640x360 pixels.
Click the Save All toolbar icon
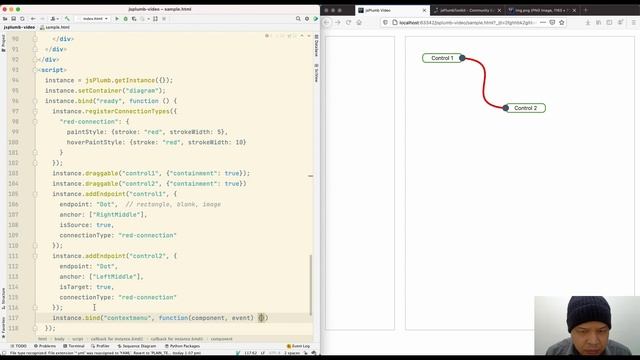(x=13, y=19)
